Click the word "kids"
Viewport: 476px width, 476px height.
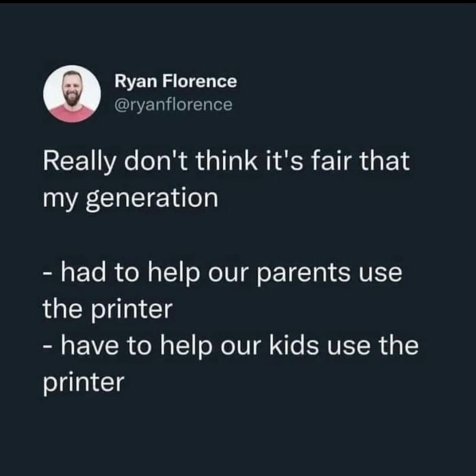point(293,346)
